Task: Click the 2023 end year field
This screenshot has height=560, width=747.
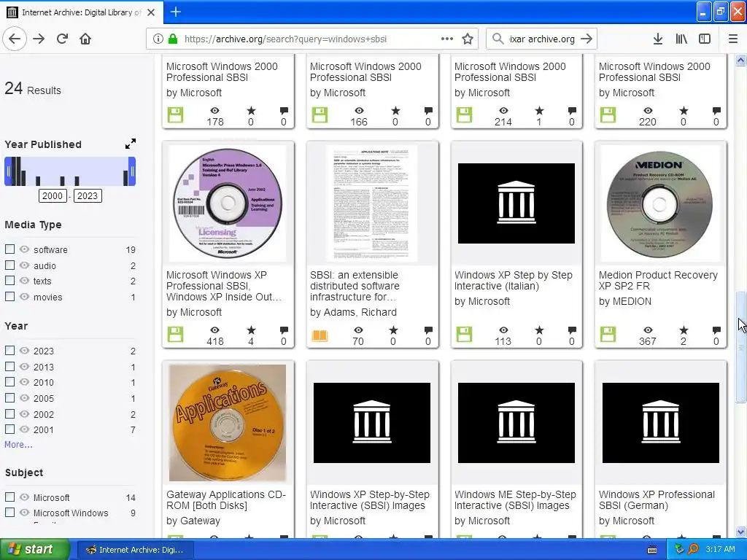Action: tap(88, 195)
